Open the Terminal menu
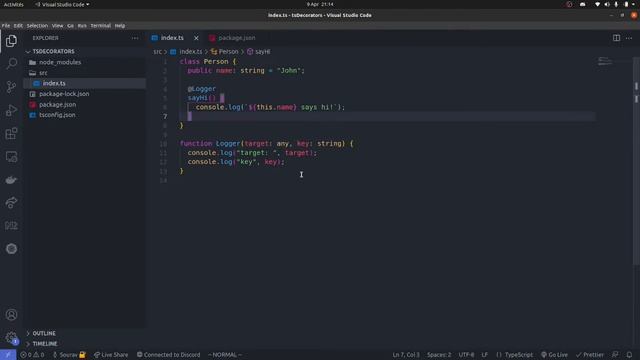The image size is (640, 360). 100,26
